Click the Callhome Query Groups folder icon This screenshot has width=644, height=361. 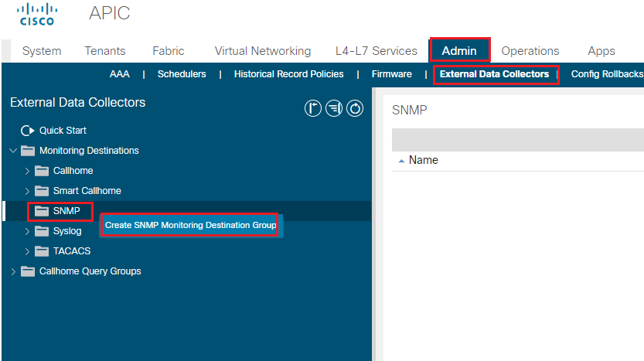tap(28, 271)
